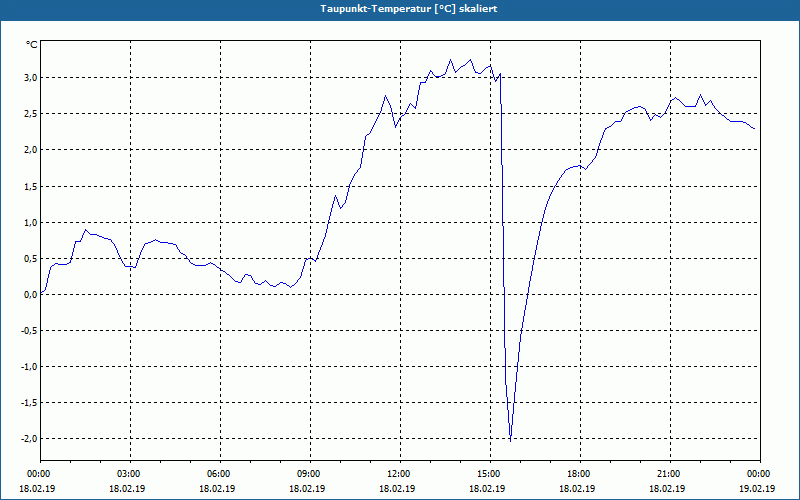
Task: Click the 0,5 y-axis label
Action: [x=31, y=259]
